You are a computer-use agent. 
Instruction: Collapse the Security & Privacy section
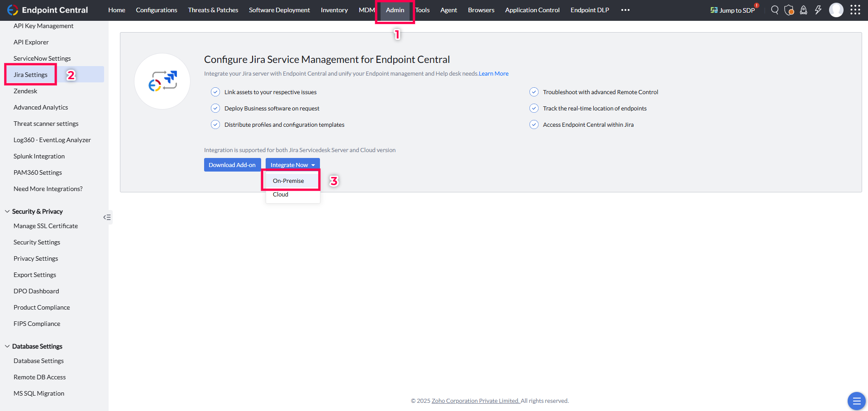click(7, 211)
